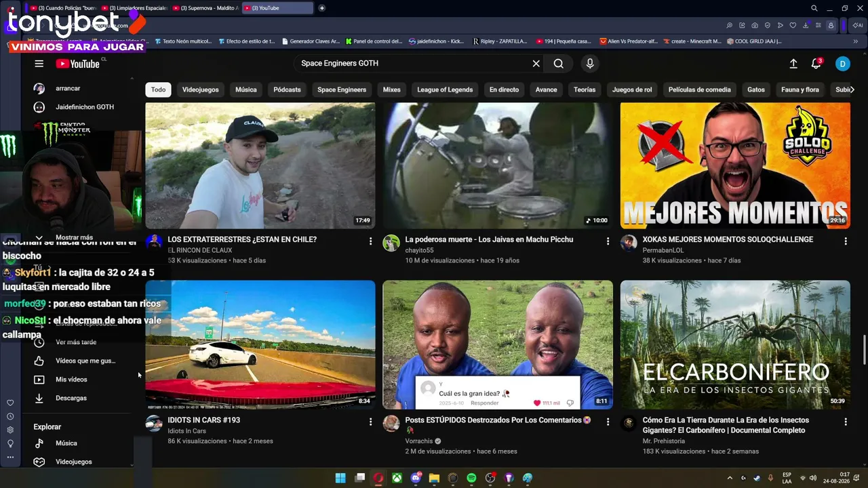Viewport: 868px width, 488px height.
Task: Open the YouTube hamburger guide menu
Action: pos(39,64)
